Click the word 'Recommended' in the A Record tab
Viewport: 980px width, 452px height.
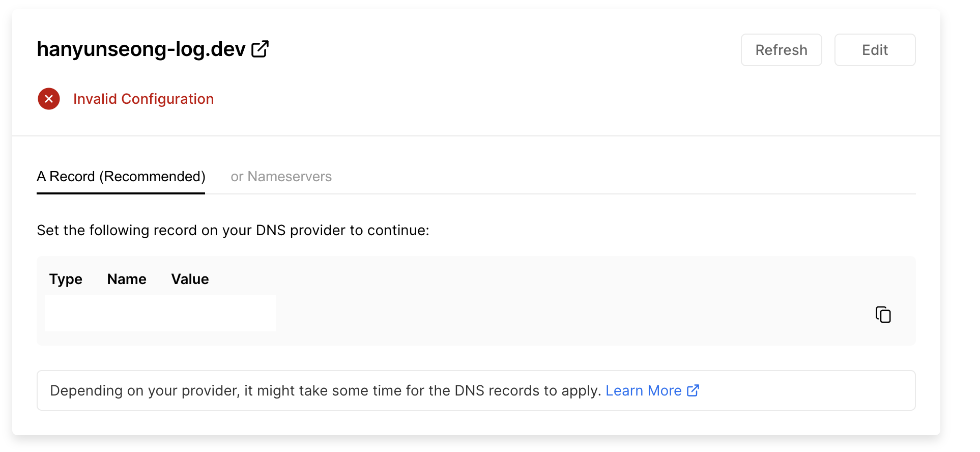(x=153, y=177)
